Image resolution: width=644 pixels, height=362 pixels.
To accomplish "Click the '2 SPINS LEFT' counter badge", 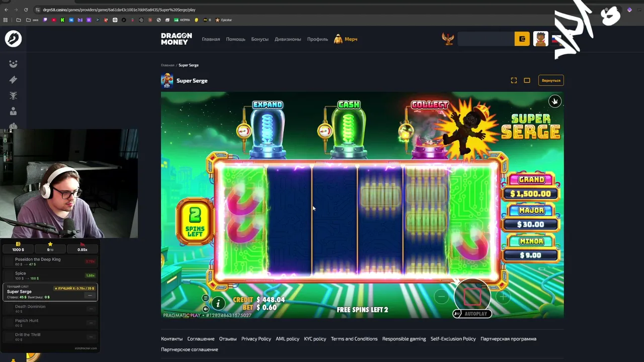I will pyautogui.click(x=195, y=222).
